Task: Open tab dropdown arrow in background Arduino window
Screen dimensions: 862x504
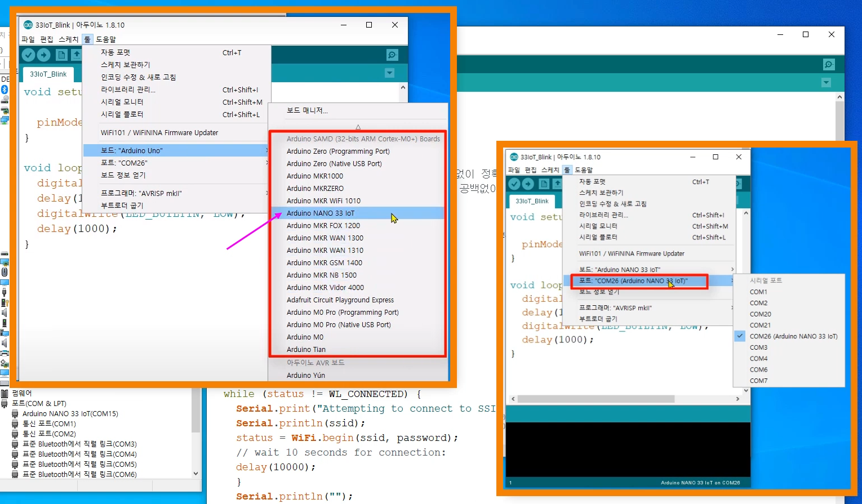Action: pos(826,83)
